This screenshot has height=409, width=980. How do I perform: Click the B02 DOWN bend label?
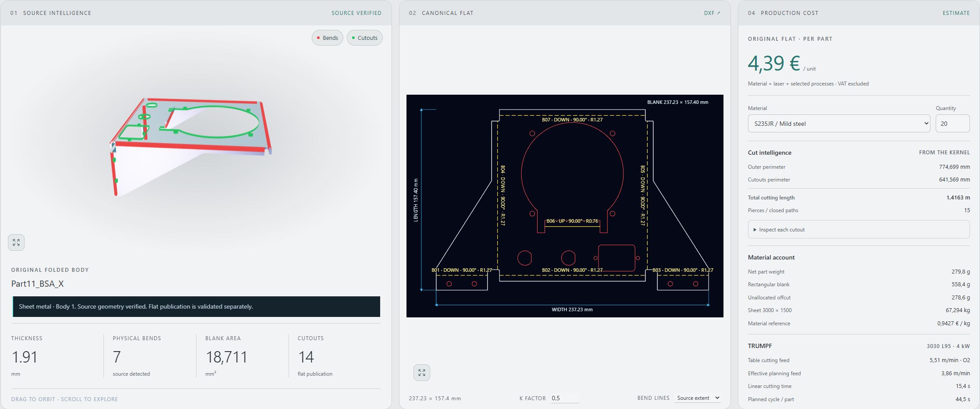[x=572, y=270]
